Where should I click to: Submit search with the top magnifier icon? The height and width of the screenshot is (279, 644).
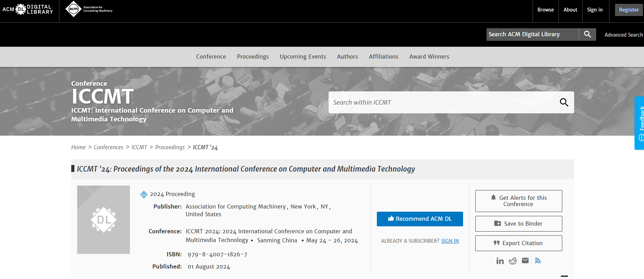click(x=587, y=34)
